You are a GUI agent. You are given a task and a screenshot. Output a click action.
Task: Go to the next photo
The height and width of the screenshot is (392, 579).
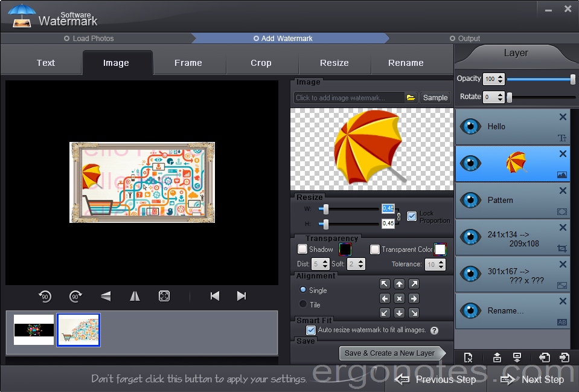(x=241, y=296)
